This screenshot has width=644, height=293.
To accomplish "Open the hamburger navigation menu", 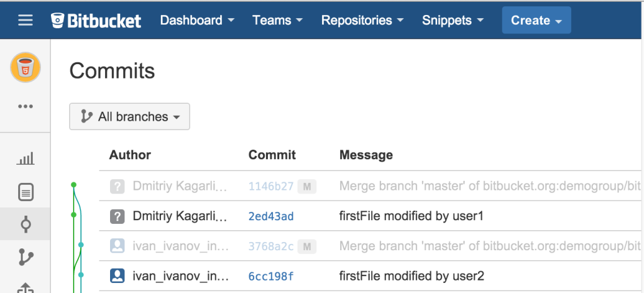I will pyautogui.click(x=25, y=20).
